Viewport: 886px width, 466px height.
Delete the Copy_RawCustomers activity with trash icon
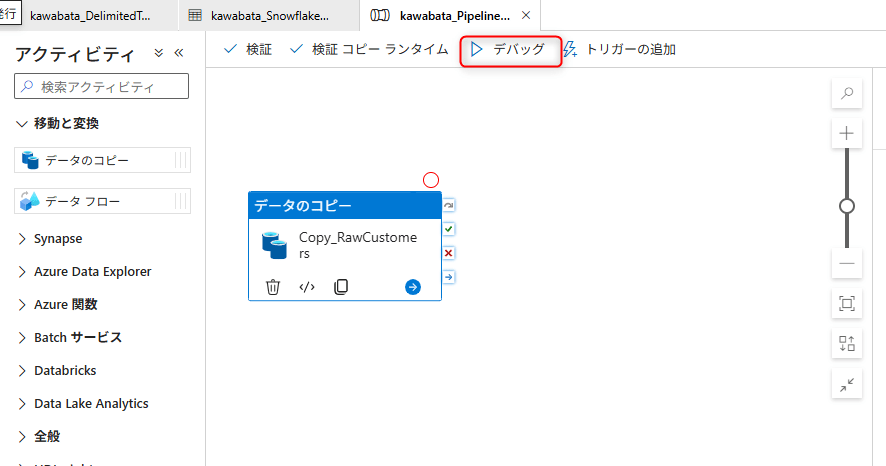point(273,287)
